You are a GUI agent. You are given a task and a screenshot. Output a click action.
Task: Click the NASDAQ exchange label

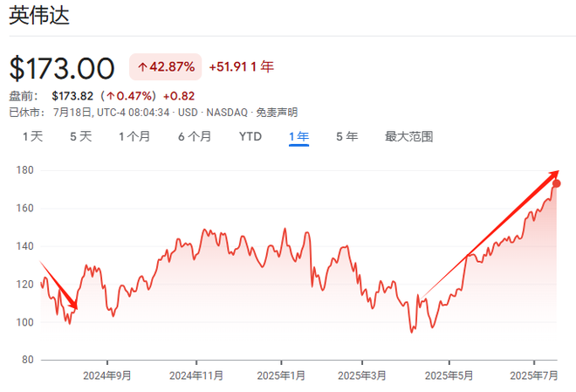click(228, 112)
